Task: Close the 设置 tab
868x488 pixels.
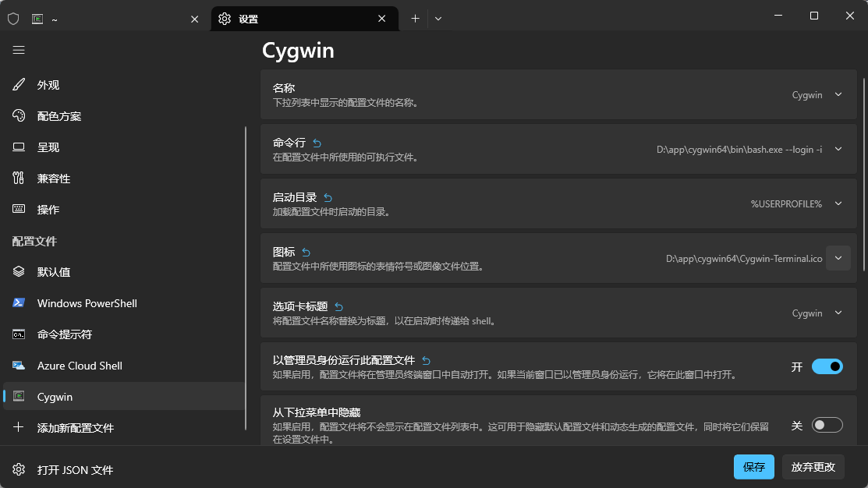Action: [x=382, y=19]
